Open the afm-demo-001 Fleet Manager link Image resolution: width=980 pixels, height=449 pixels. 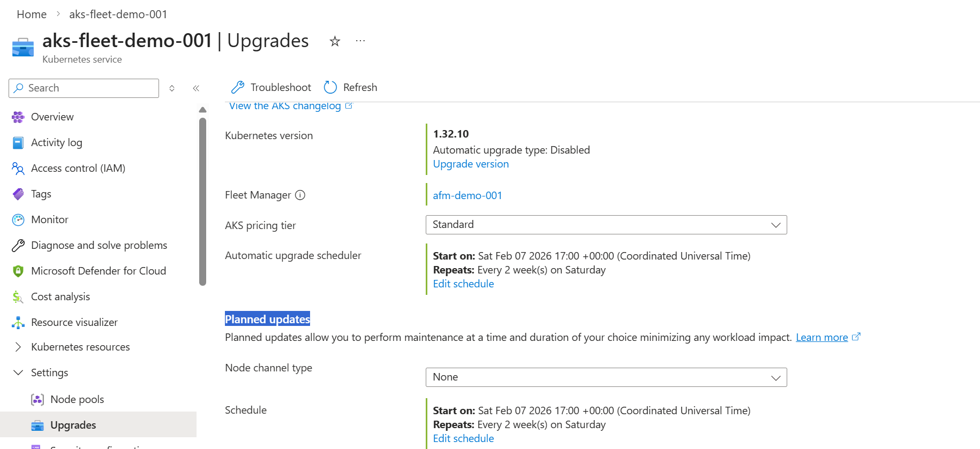468,195
